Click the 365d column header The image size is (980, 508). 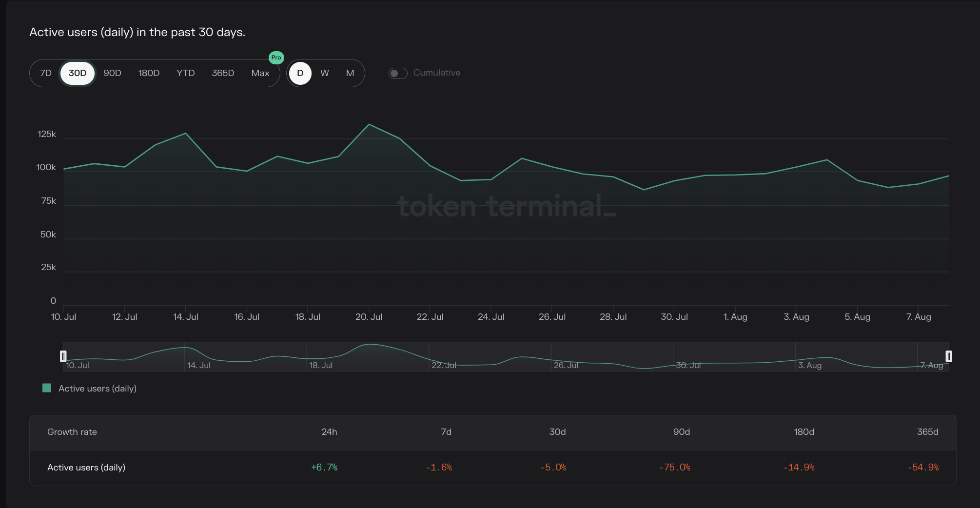927,432
